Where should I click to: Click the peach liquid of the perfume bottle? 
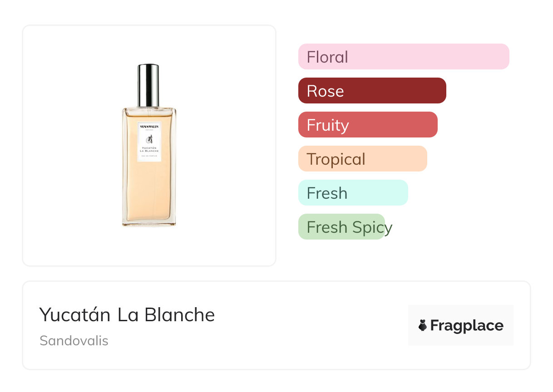[149, 191]
